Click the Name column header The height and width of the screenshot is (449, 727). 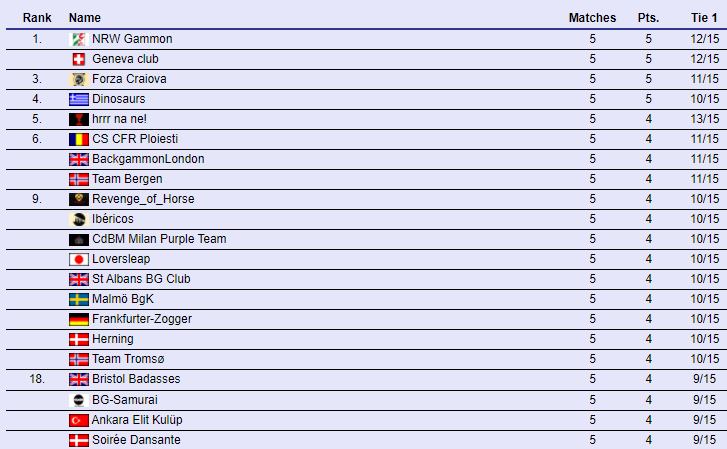coord(85,18)
